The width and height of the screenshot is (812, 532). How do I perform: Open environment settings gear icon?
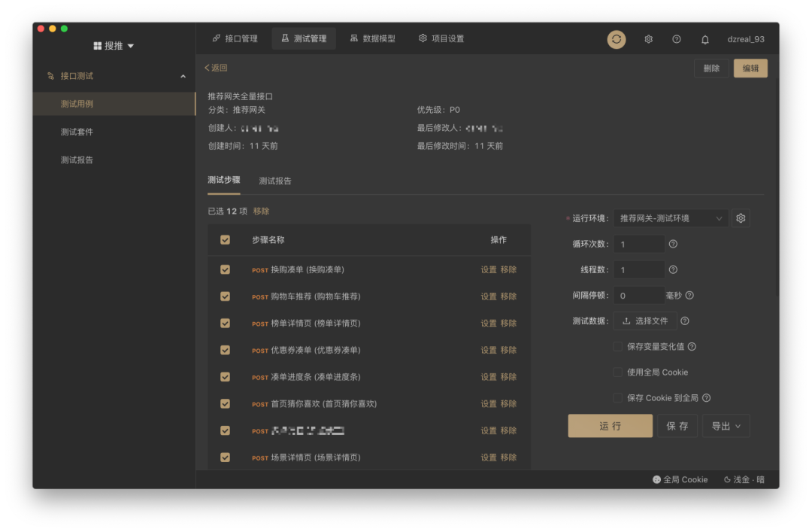click(x=741, y=218)
